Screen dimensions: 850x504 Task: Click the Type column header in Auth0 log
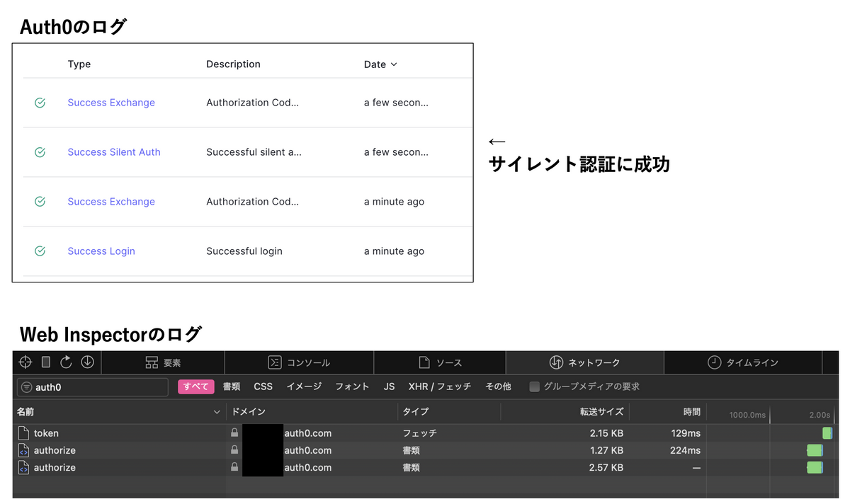(79, 64)
